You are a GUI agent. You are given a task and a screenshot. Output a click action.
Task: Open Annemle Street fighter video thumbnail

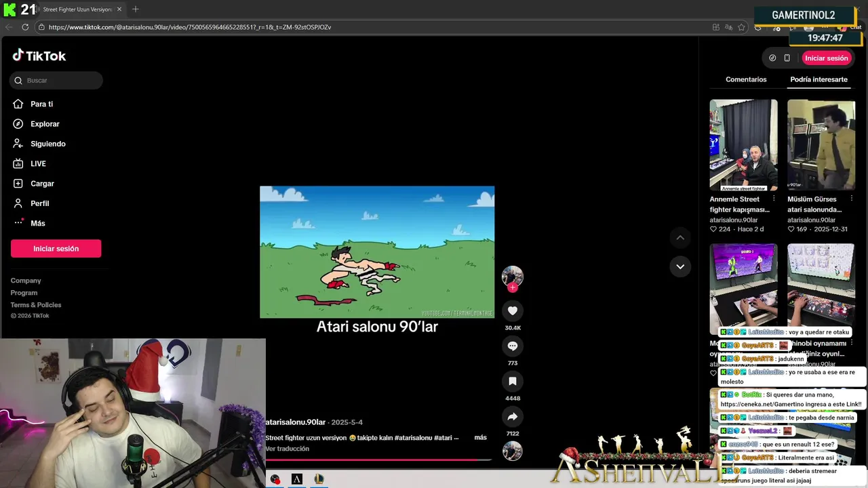pos(744,145)
